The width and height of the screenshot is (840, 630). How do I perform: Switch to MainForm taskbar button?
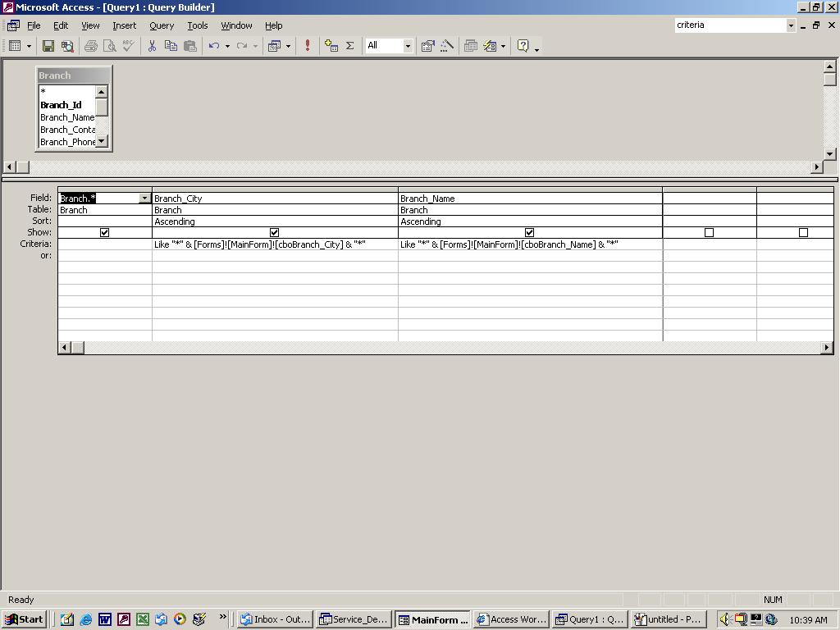point(432,619)
